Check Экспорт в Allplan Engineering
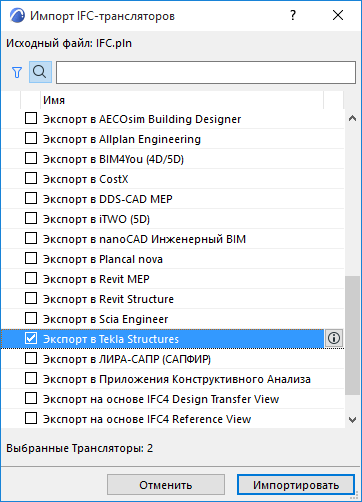This screenshot has height=502, width=362. [31, 138]
